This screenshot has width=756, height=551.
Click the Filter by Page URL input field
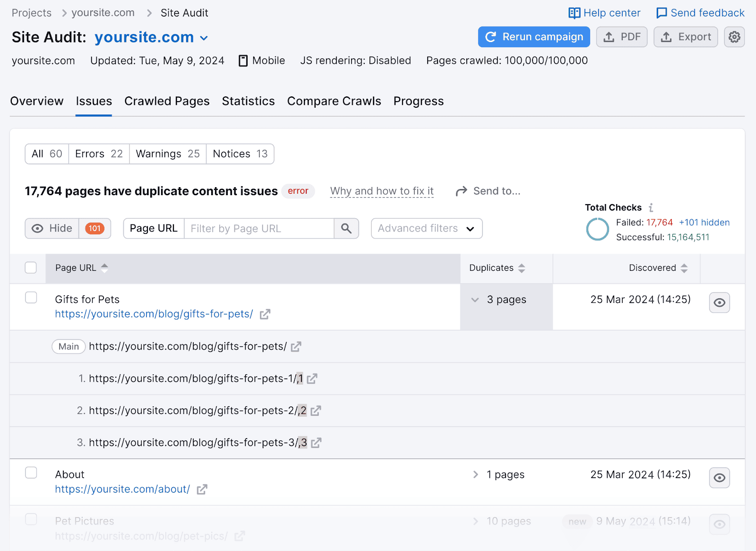coord(259,228)
